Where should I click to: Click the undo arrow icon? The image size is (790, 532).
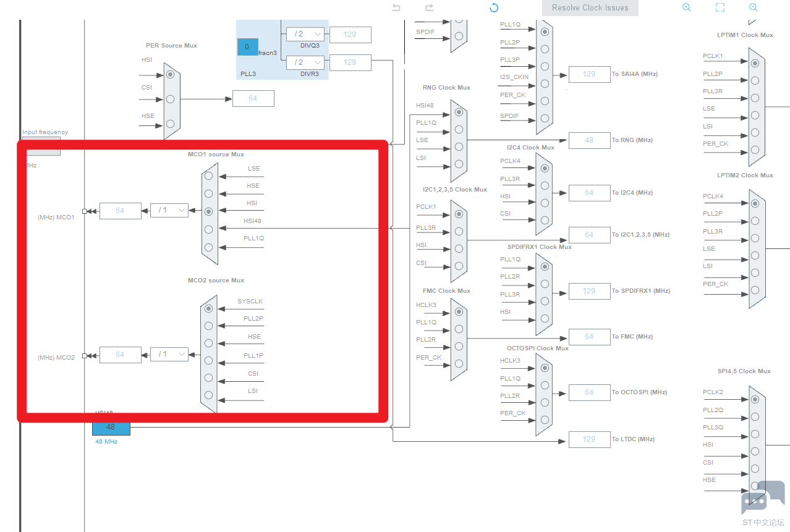[x=396, y=7]
